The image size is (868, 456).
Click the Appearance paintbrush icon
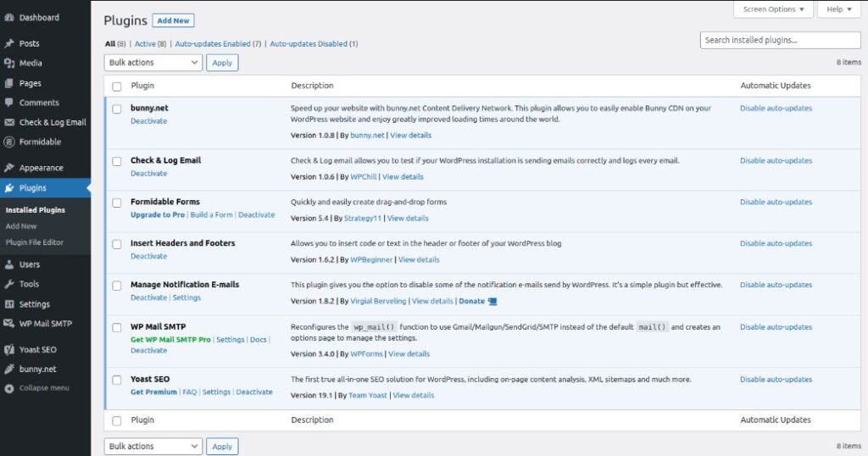tap(8, 168)
